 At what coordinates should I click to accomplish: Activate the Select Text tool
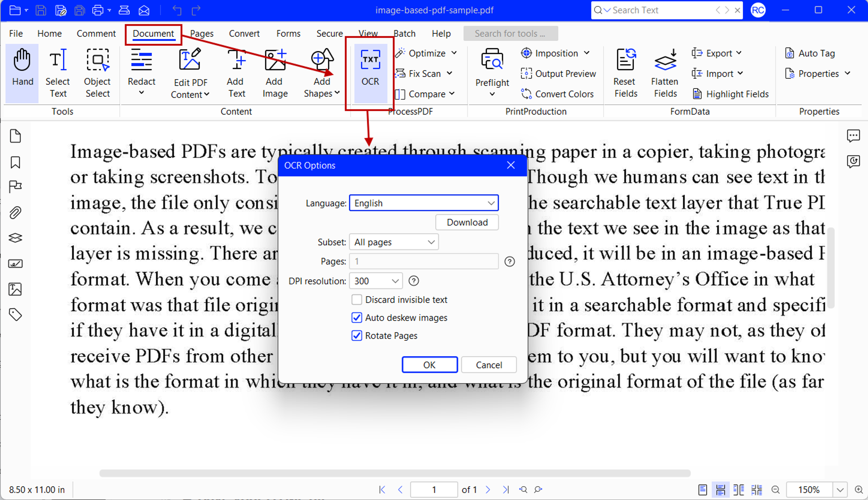tap(58, 73)
